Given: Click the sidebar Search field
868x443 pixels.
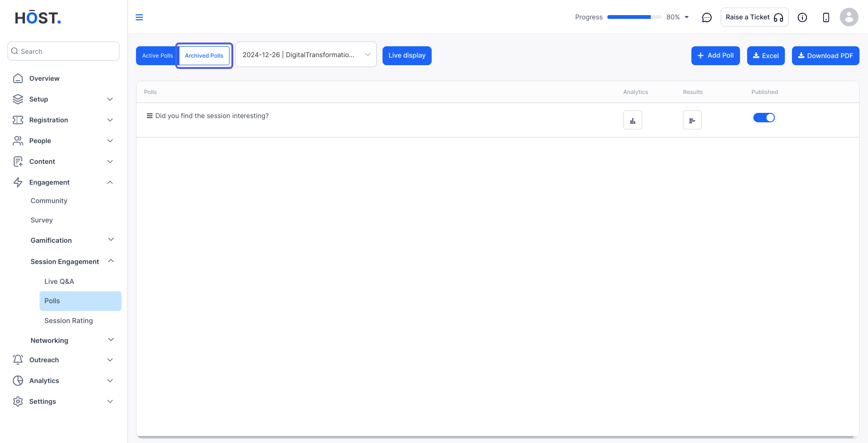Looking at the screenshot, I should coord(63,51).
